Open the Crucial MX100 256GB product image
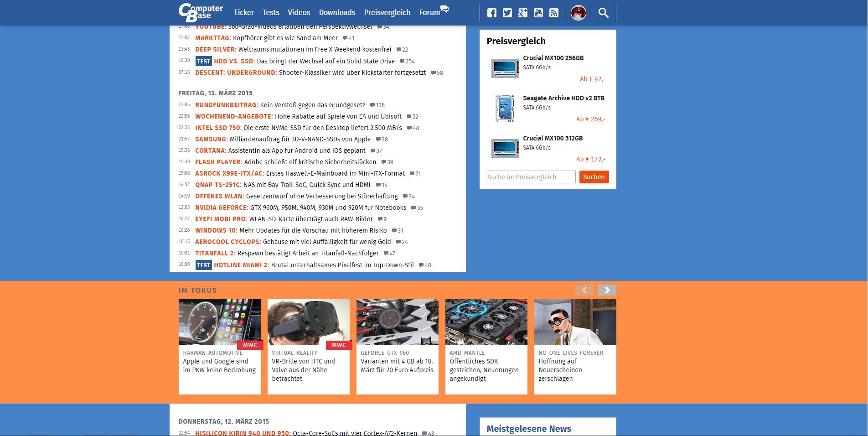This screenshot has height=436, width=868. (505, 68)
